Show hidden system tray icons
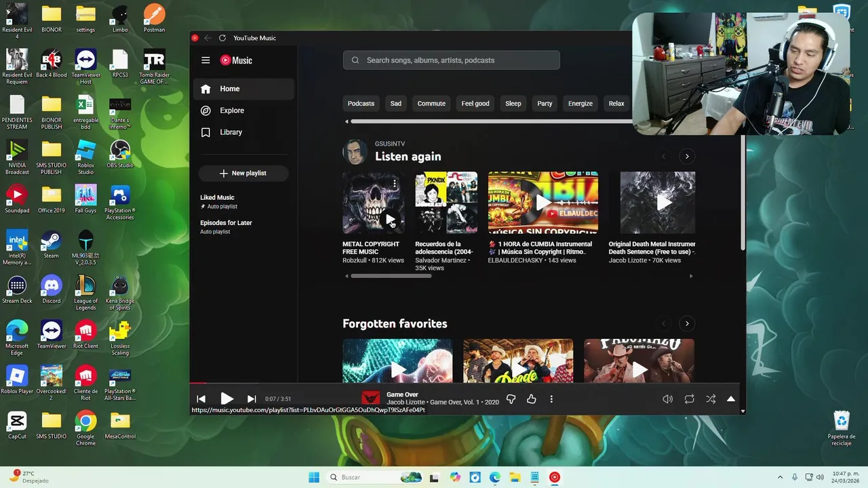This screenshot has height=488, width=868. [780, 477]
